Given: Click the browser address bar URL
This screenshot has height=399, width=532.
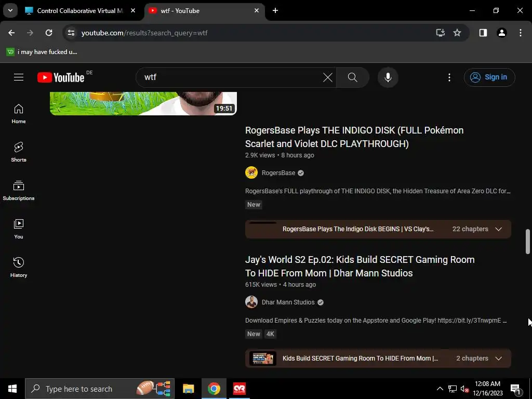Looking at the screenshot, I should click(x=144, y=33).
